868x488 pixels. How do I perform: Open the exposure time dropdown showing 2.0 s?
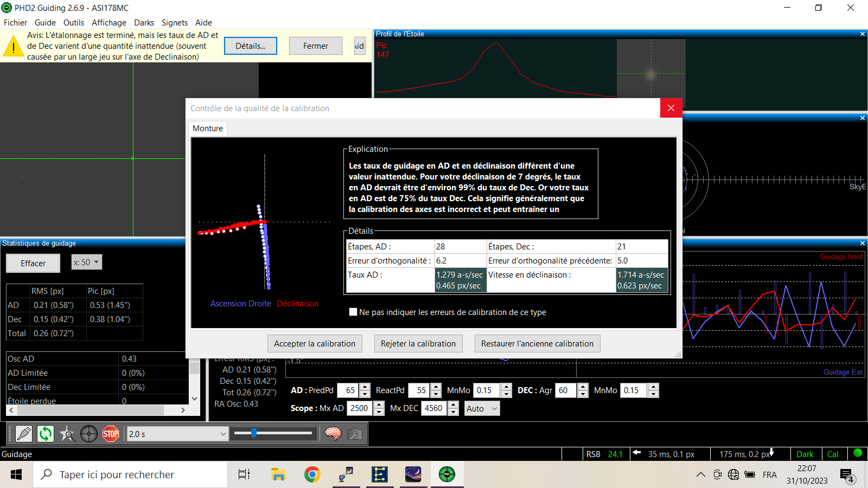tap(177, 434)
